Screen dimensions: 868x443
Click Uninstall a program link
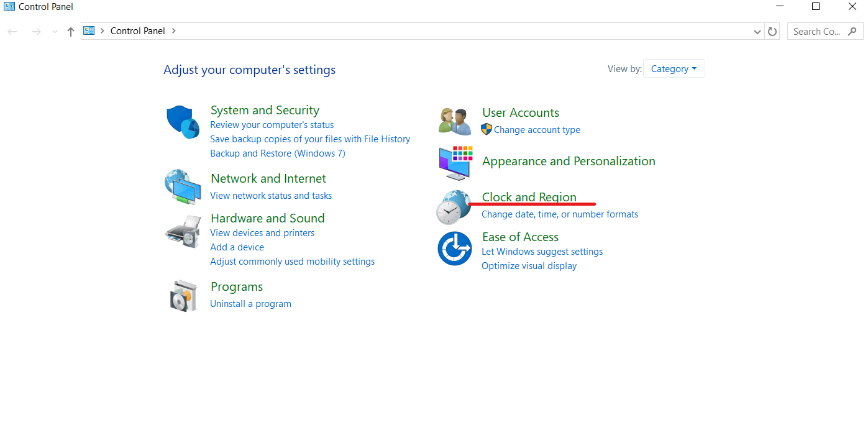click(x=250, y=304)
